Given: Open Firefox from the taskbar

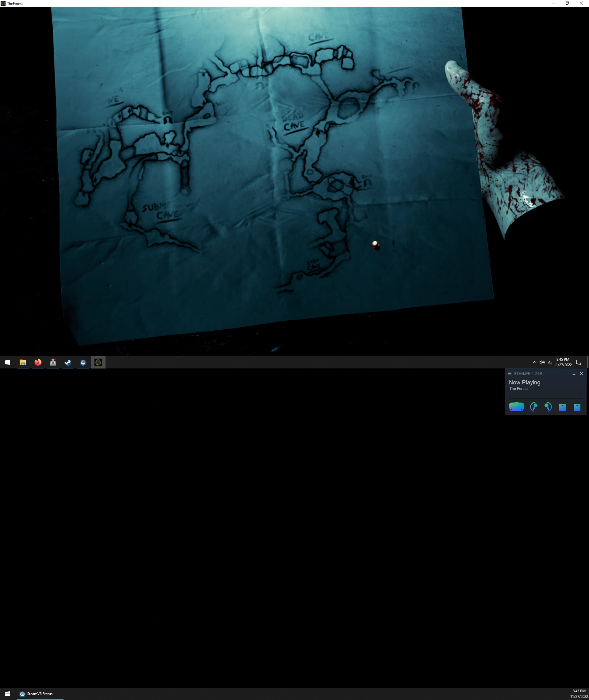Looking at the screenshot, I should tap(38, 362).
